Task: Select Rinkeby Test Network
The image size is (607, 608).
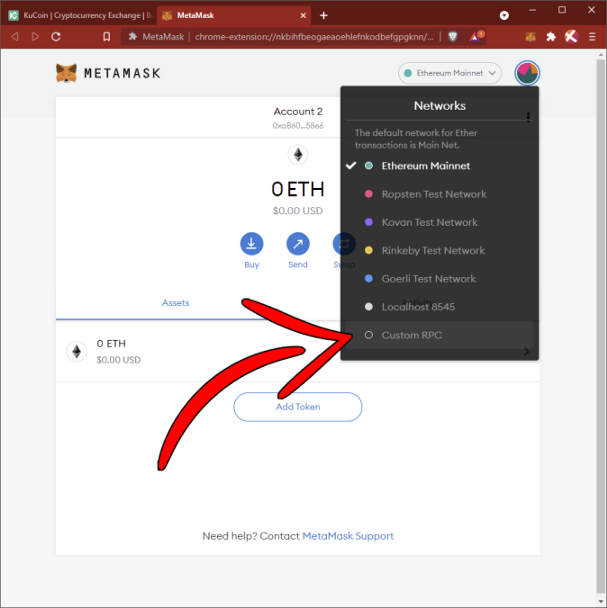Action: click(x=439, y=250)
